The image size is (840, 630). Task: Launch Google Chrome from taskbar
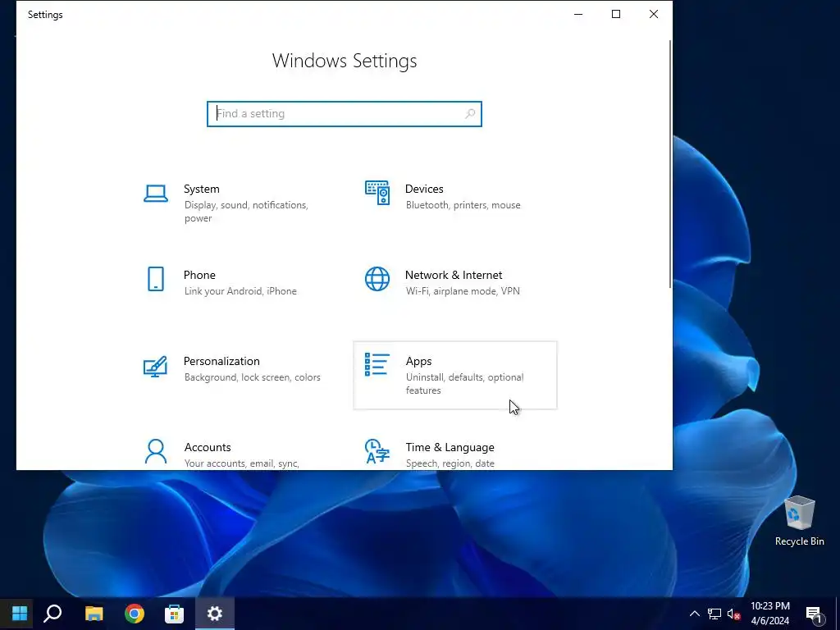click(135, 614)
